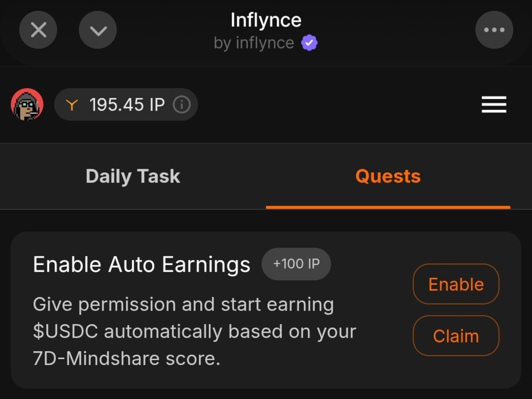
Task: Claim the Auto Earnings reward
Action: point(456,336)
